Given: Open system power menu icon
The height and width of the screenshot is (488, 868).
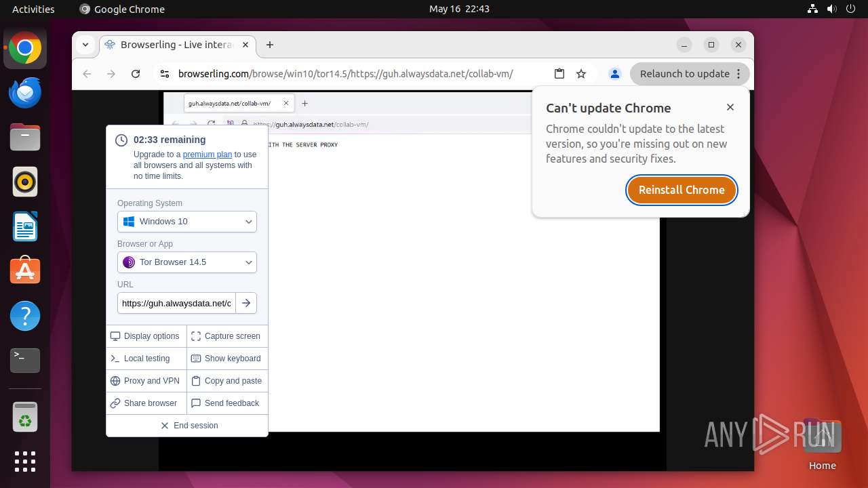Looking at the screenshot, I should click(852, 9).
